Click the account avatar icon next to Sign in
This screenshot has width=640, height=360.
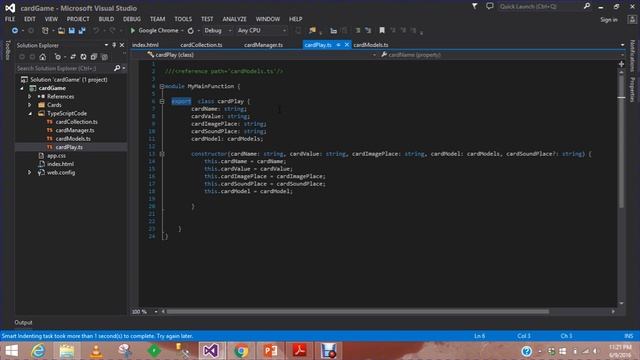coord(632,20)
